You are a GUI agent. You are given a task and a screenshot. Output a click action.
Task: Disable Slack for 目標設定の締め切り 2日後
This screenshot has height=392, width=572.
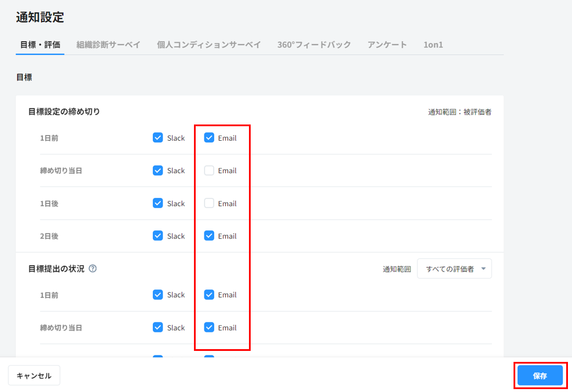[x=157, y=236]
